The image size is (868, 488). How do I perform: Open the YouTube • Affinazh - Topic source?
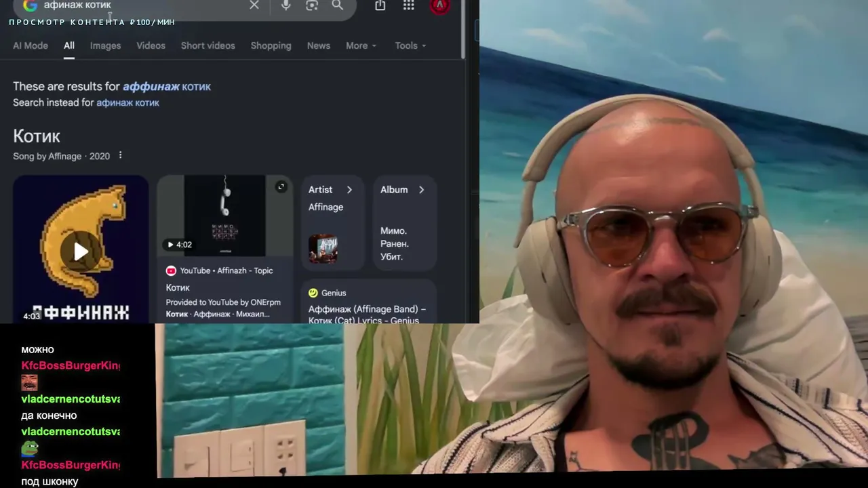click(x=226, y=270)
